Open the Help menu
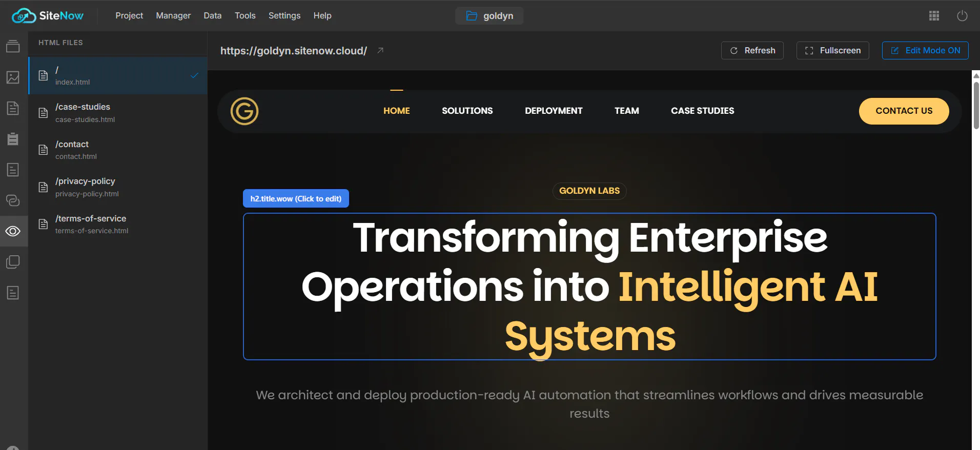 click(322, 16)
